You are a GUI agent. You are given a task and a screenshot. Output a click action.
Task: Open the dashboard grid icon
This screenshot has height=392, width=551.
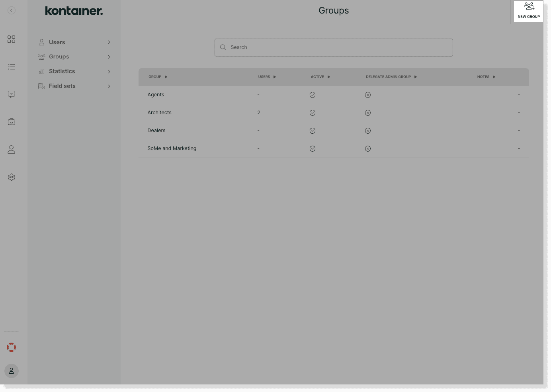(12, 39)
